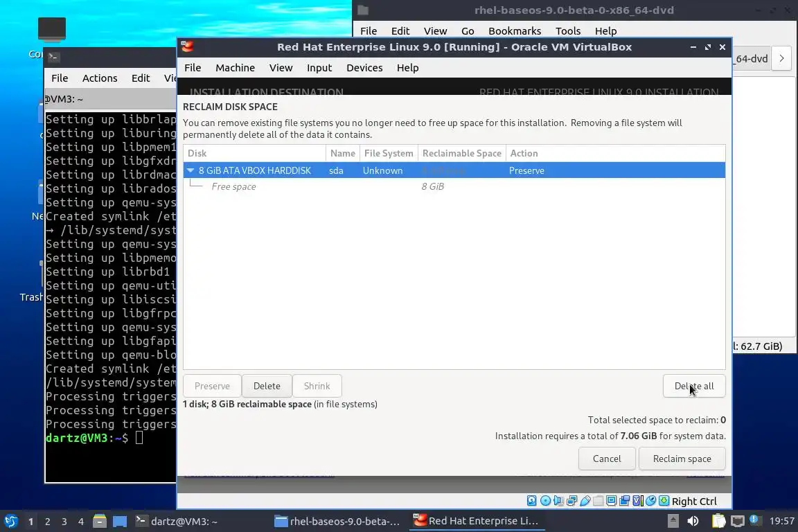Screen dimensions: 798x532
Task: Click the CPU virtualization V icon in status bar
Action: click(638, 501)
